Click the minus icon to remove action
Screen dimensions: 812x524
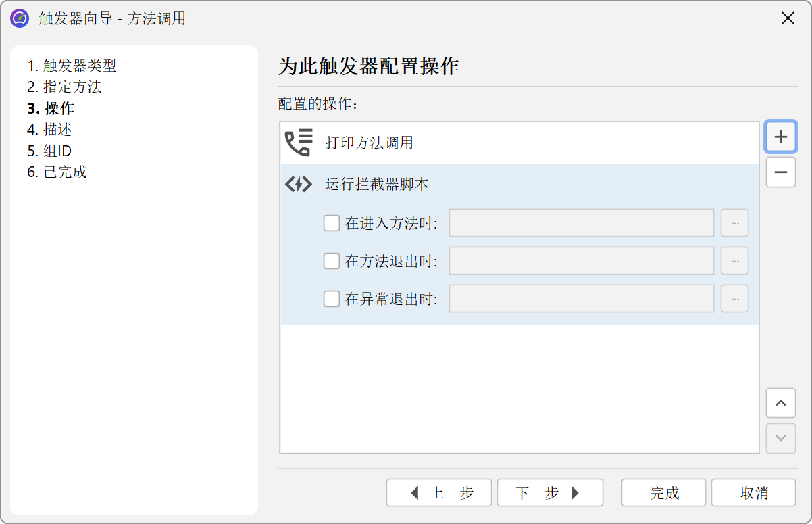780,172
